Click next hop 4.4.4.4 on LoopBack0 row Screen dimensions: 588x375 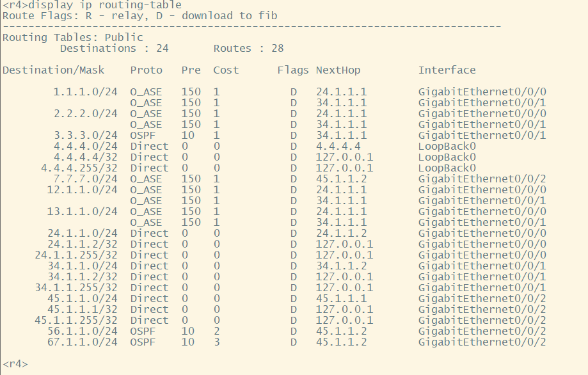pos(338,146)
